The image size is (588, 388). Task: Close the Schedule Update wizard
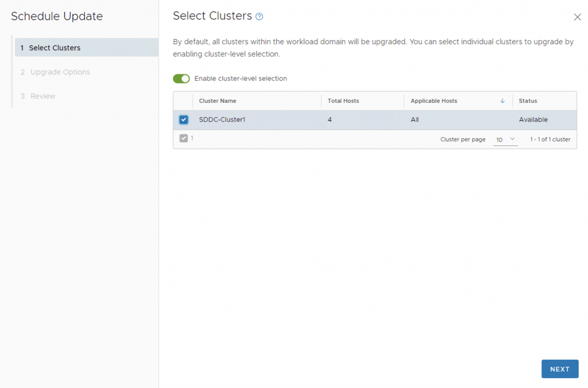577,17
